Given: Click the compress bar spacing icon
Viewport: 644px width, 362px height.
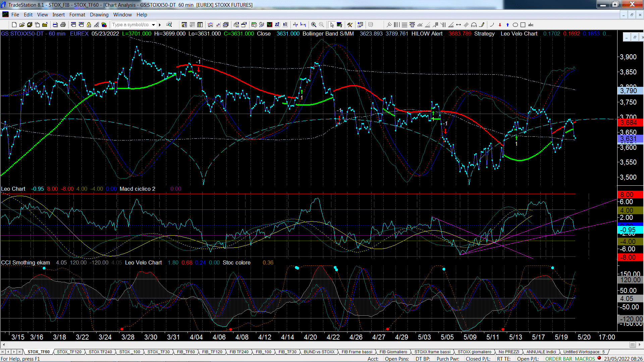Looking at the screenshot, I should [296, 25].
